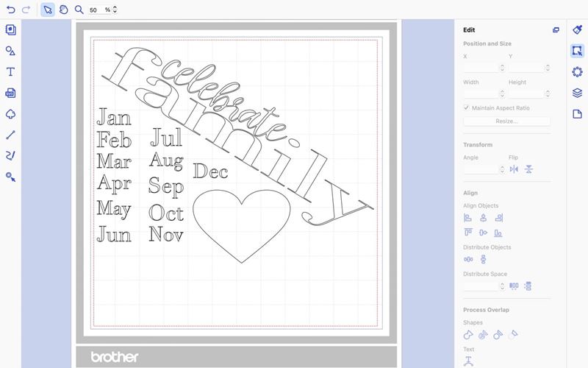Click the Undo arrow
Screen dimensions: 588x368
pos(10,10)
